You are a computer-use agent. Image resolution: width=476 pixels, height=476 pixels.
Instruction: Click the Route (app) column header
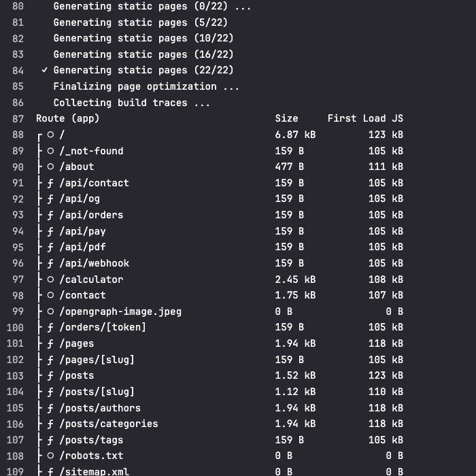(67, 118)
